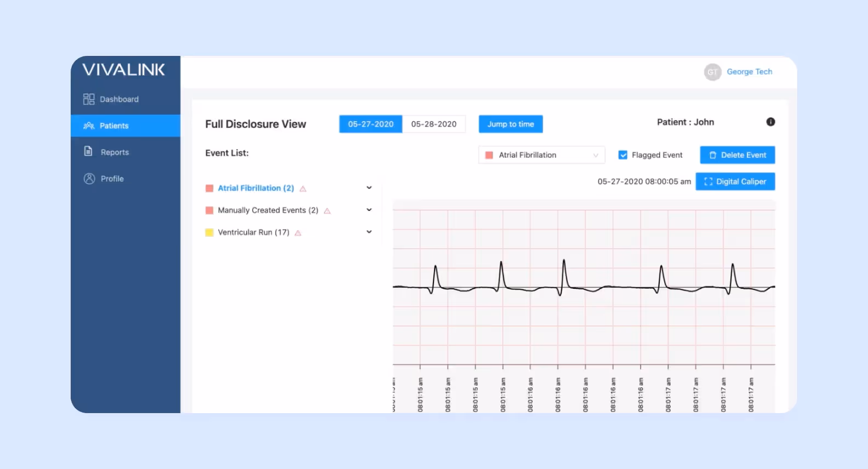Select the Ventricular Run (17) label
868x469 pixels.
click(254, 232)
